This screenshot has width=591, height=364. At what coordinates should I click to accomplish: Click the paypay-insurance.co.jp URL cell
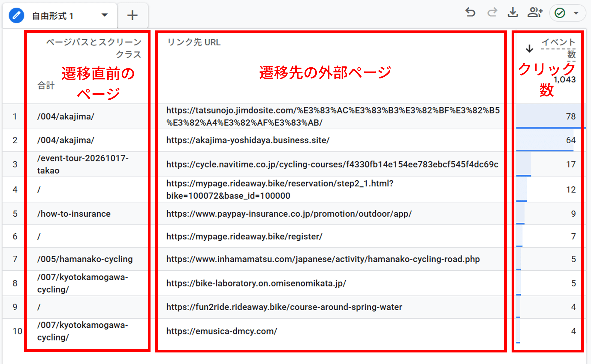click(289, 214)
